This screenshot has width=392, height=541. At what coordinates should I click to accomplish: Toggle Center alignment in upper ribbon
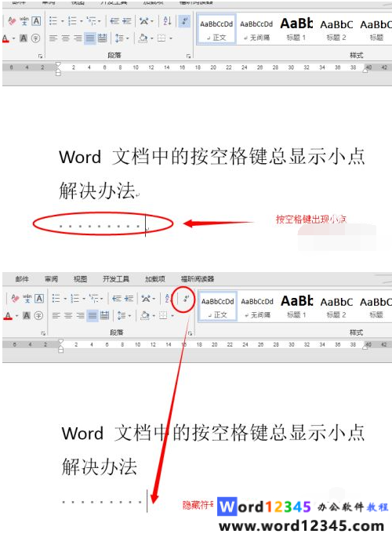pyautogui.click(x=66, y=38)
